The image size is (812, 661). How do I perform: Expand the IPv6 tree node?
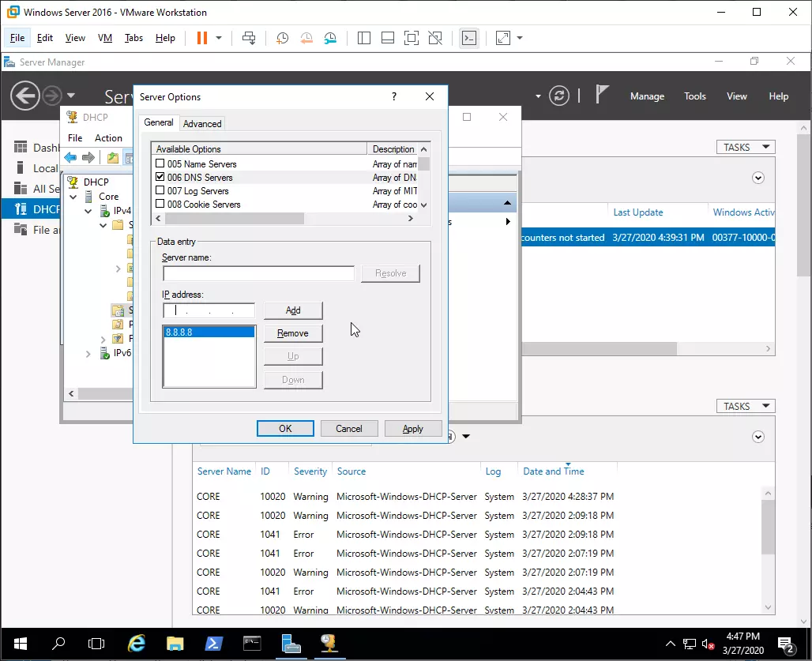tap(88, 354)
